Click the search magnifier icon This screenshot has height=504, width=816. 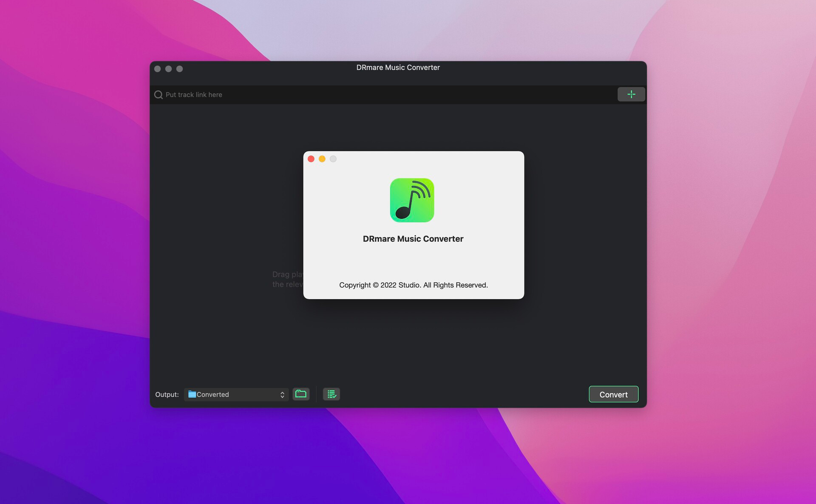coord(159,95)
